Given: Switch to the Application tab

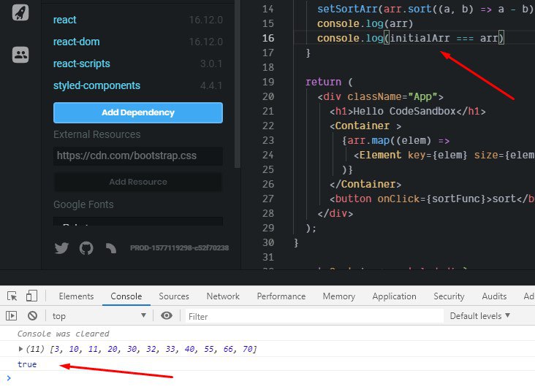Looking at the screenshot, I should point(394,296).
